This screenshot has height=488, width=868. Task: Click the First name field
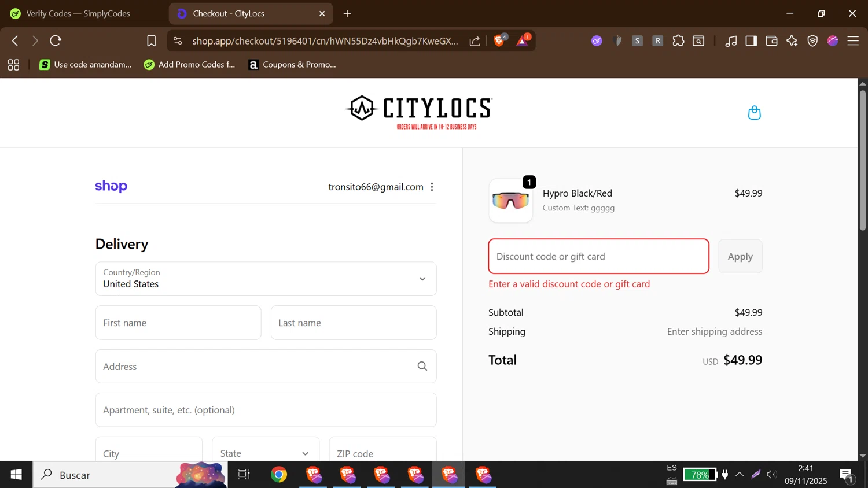pos(178,323)
